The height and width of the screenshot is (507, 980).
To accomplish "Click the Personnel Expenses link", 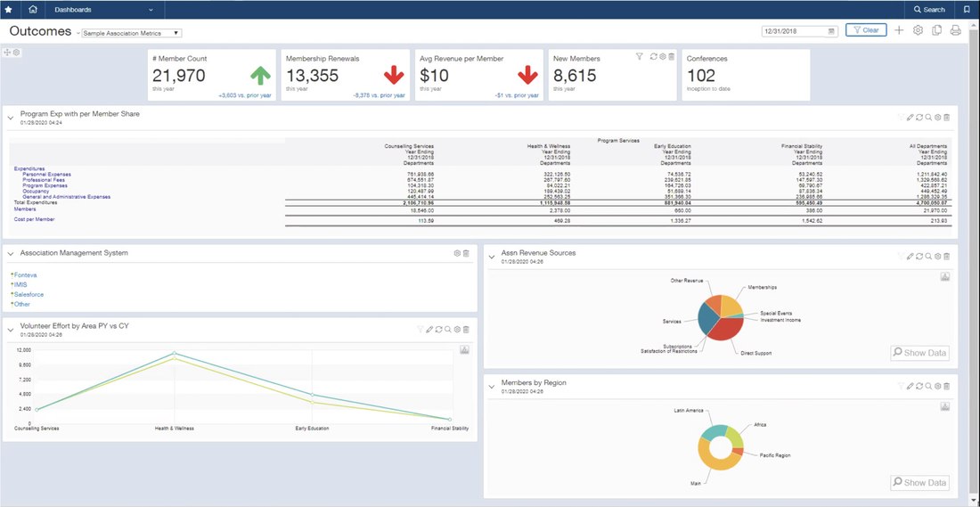I will [x=47, y=174].
